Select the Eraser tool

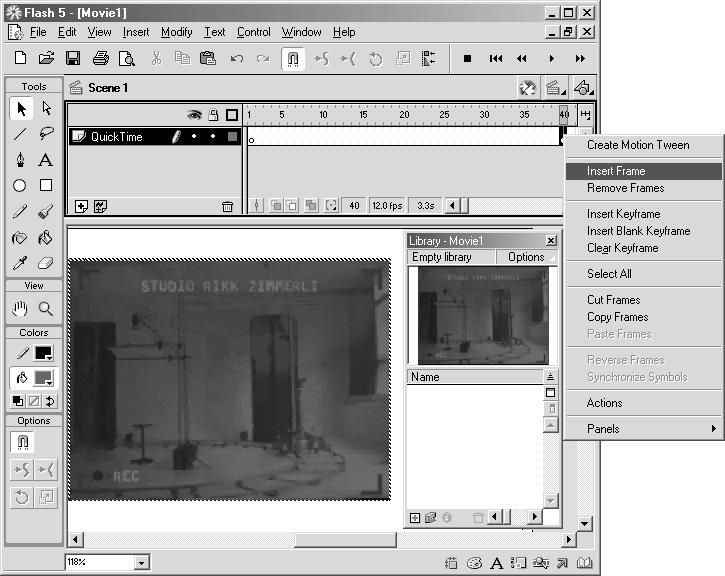coord(46,263)
